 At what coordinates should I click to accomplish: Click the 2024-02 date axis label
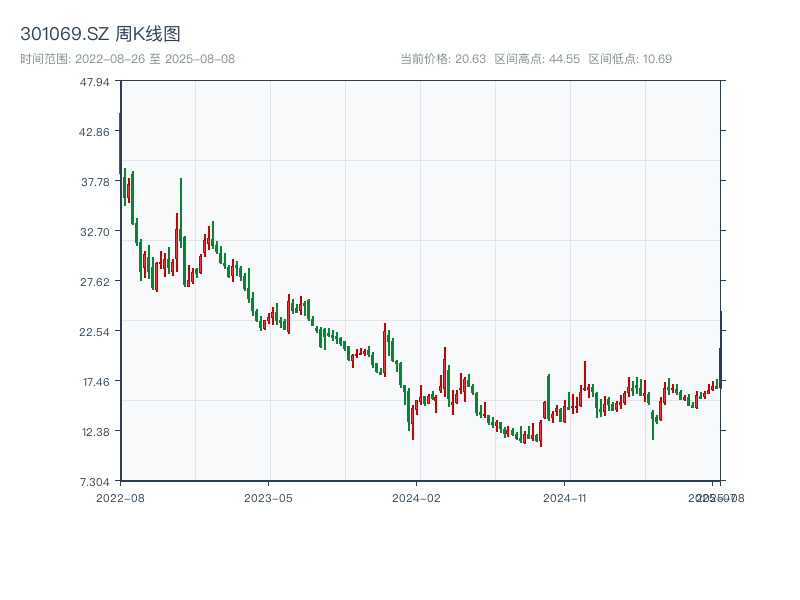(x=417, y=497)
